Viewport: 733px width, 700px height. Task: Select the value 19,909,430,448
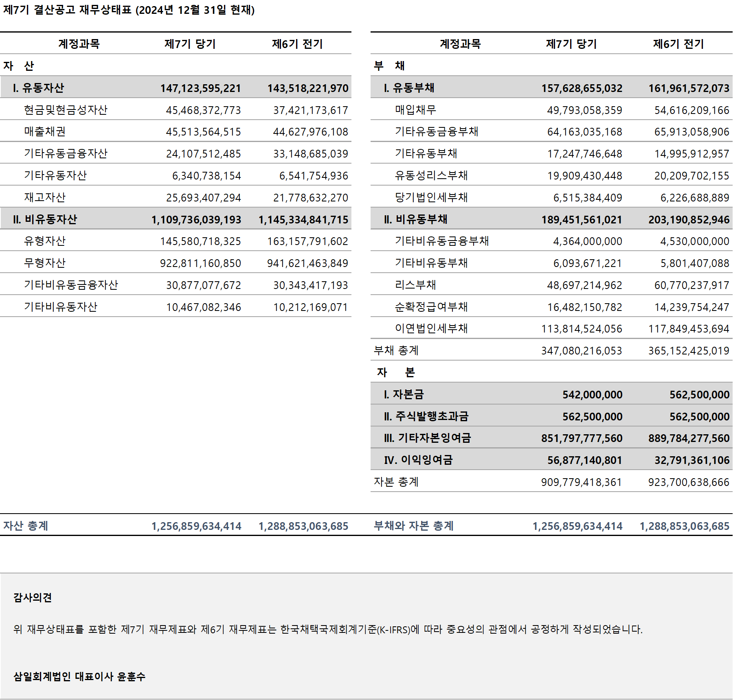(585, 176)
